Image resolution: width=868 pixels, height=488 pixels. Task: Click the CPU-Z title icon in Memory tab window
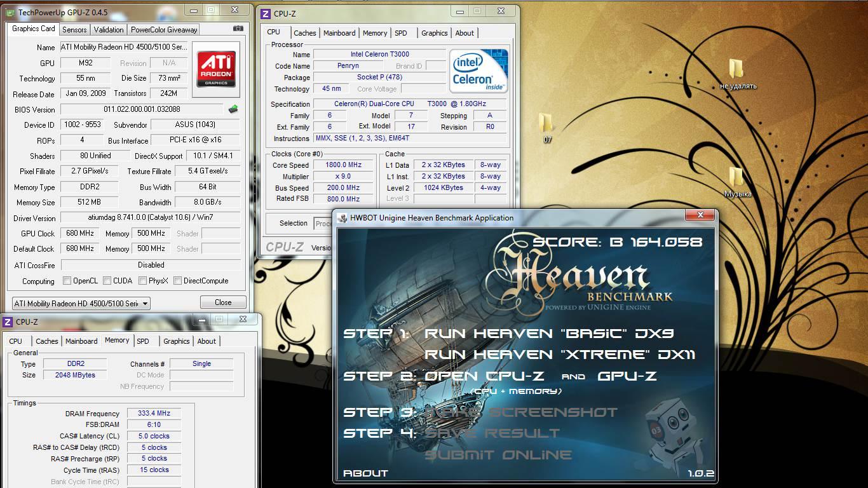(x=8, y=322)
